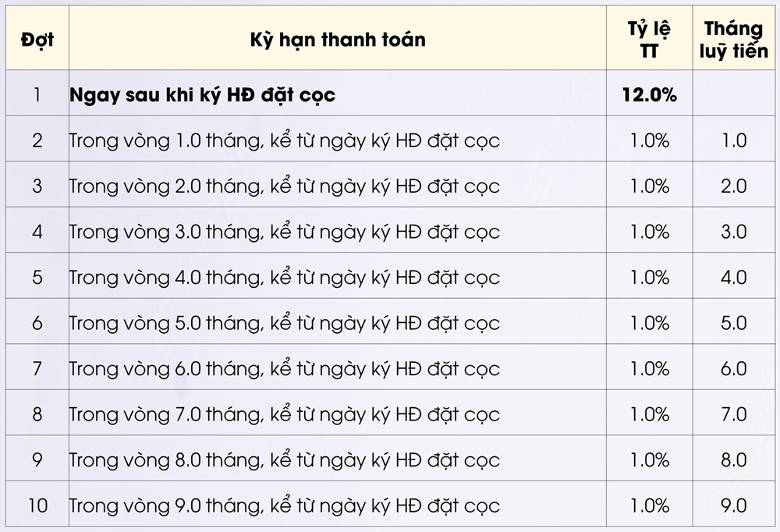Screen dimensions: 780x532
Task: Select the 1.0% rate in installment 7 row
Action: [x=649, y=368]
